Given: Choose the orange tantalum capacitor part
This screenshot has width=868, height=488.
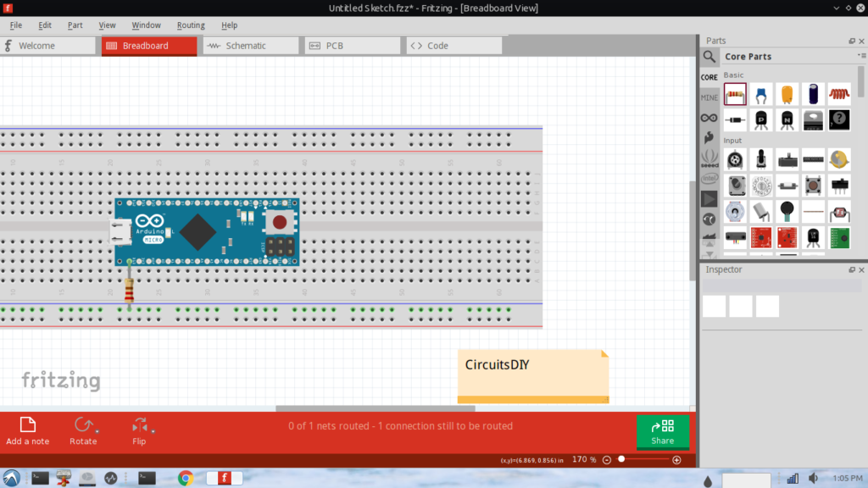Looking at the screenshot, I should (787, 95).
